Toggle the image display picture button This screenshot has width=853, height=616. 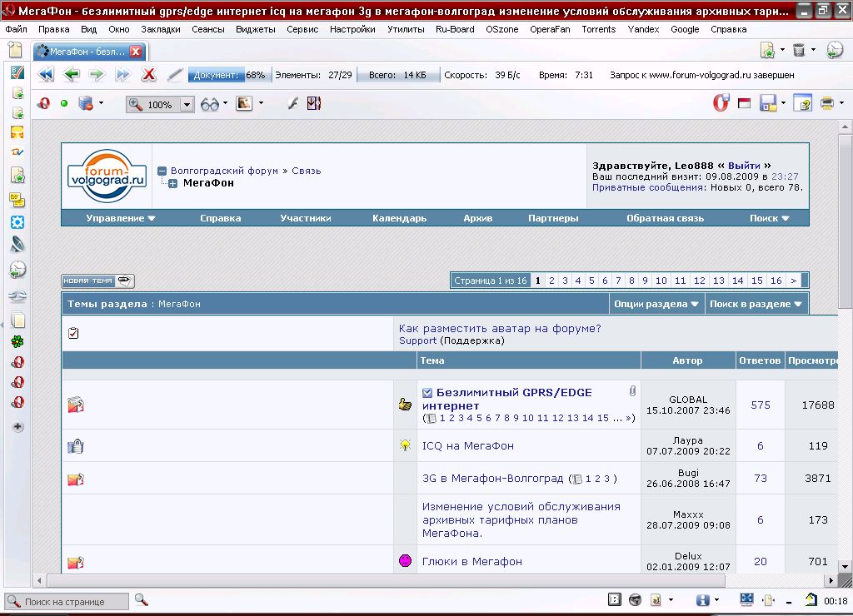(244, 104)
